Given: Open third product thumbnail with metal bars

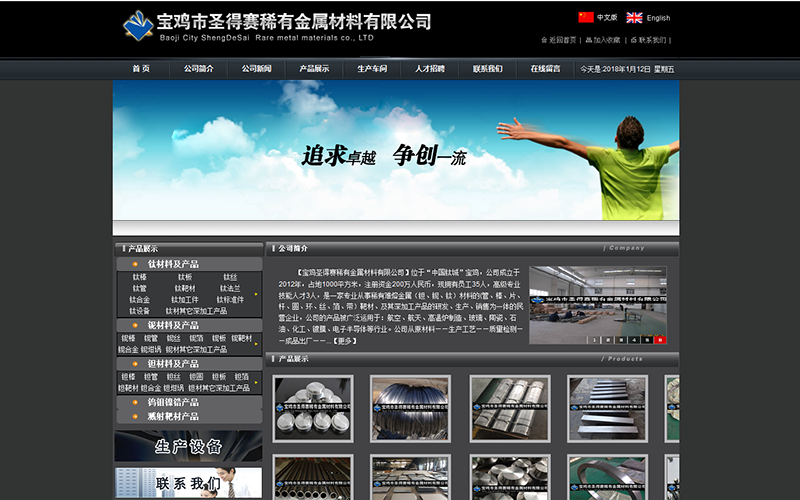Looking at the screenshot, I should (x=510, y=409).
